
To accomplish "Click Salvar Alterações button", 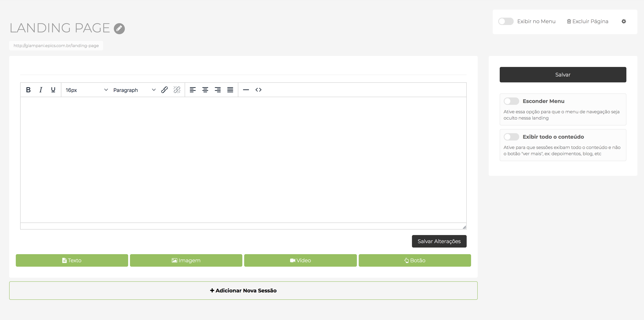I will 439,241.
